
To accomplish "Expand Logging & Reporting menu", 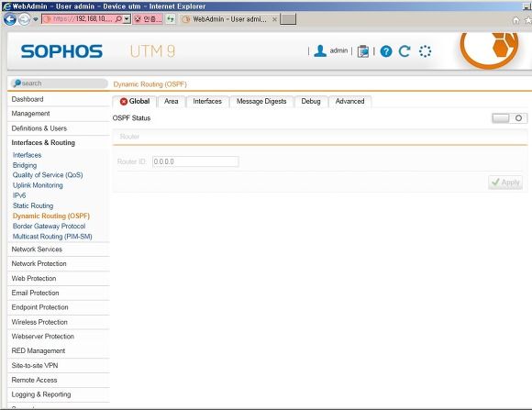I will point(59,394).
